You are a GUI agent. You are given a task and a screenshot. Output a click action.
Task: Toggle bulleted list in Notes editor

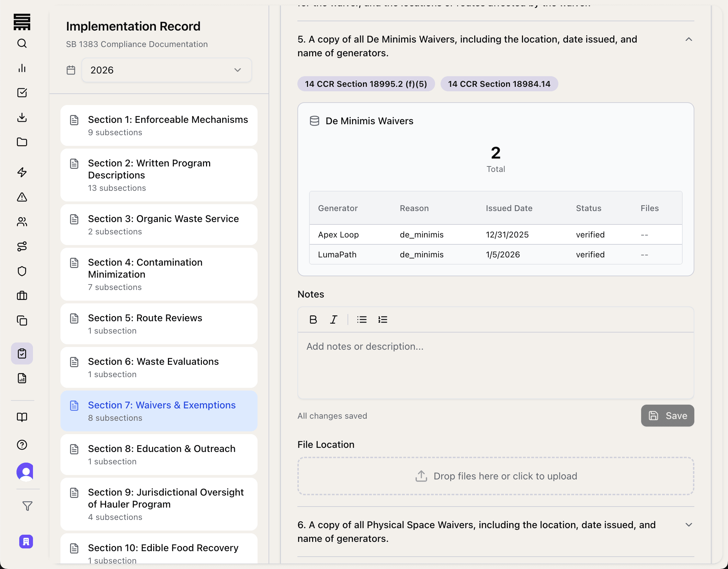pyautogui.click(x=362, y=320)
